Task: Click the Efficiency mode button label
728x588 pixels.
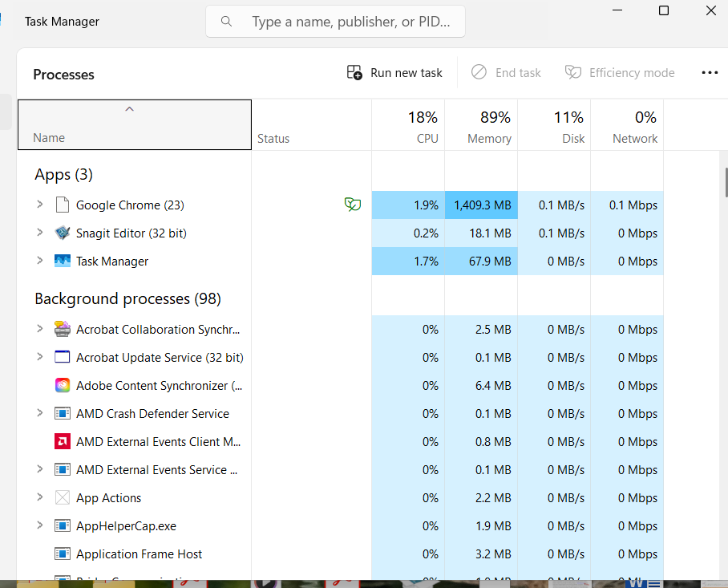Action: [632, 73]
